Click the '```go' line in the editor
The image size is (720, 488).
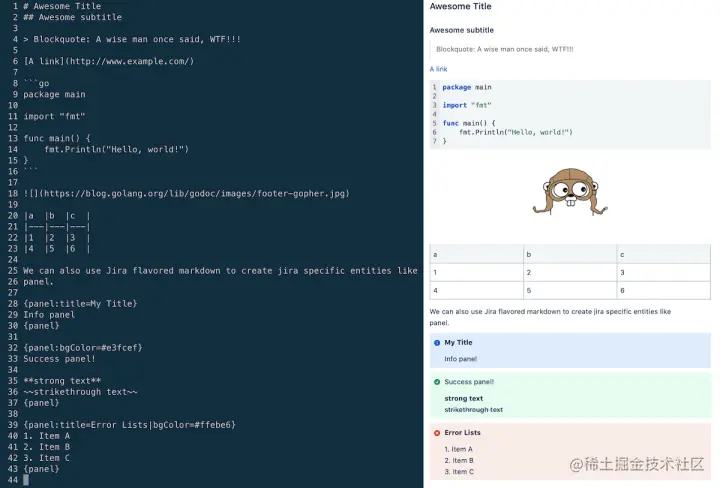click(36, 83)
